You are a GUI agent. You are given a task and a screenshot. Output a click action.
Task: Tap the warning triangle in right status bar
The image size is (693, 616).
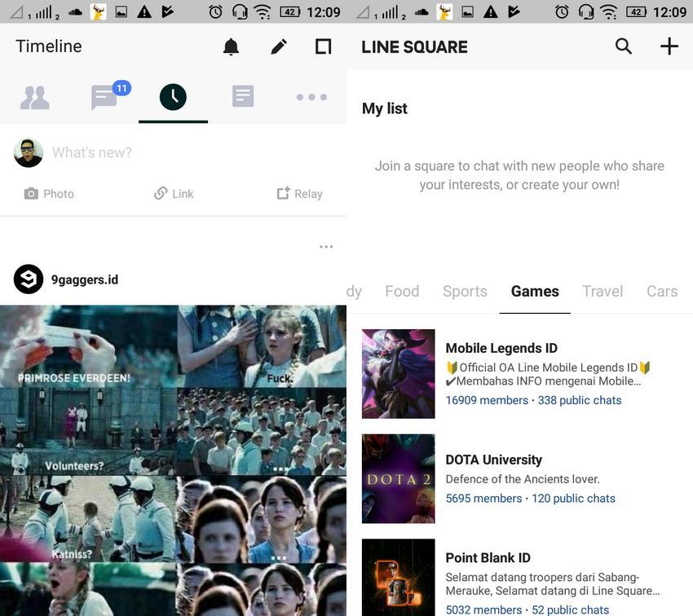click(x=490, y=12)
